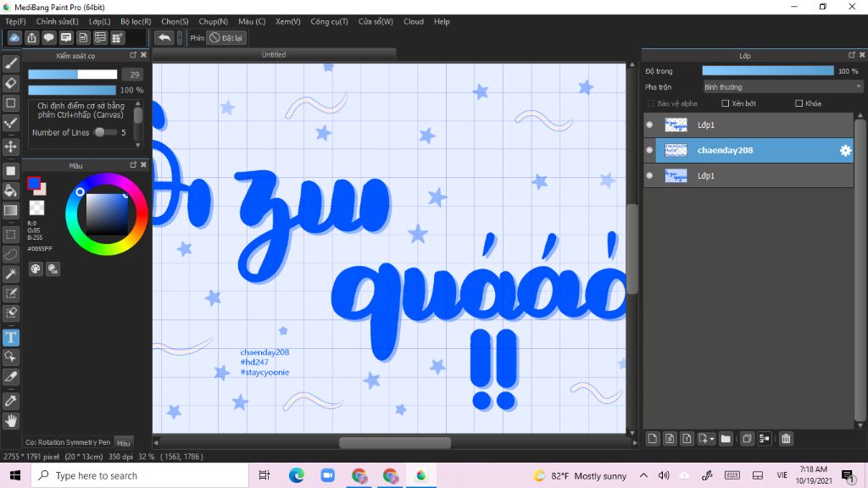Click the share/export icon in toolbar
Screen dimensions: 868x488
[31, 37]
